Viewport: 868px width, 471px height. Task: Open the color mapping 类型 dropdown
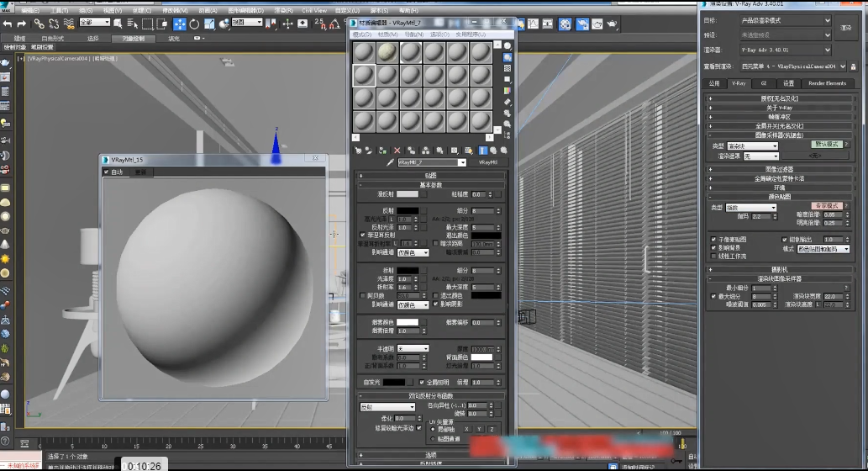(750, 208)
